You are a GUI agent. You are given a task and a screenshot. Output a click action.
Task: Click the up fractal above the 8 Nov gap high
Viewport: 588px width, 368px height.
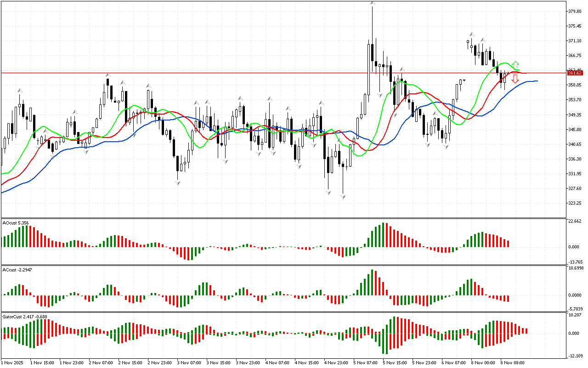coord(472,34)
